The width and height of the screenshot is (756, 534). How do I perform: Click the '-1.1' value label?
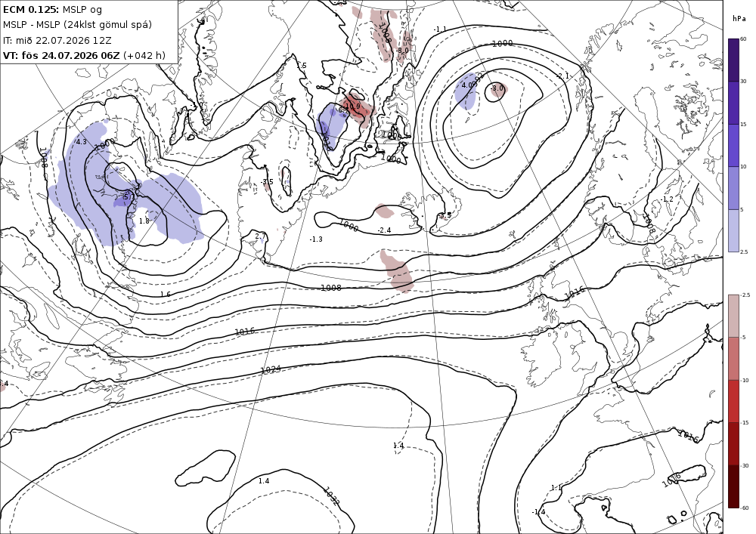tap(439, 29)
